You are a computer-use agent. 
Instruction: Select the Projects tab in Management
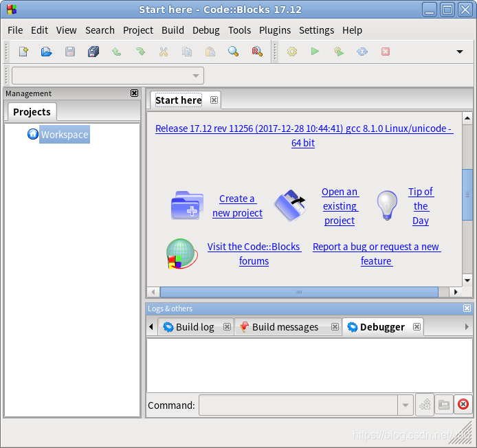[32, 112]
